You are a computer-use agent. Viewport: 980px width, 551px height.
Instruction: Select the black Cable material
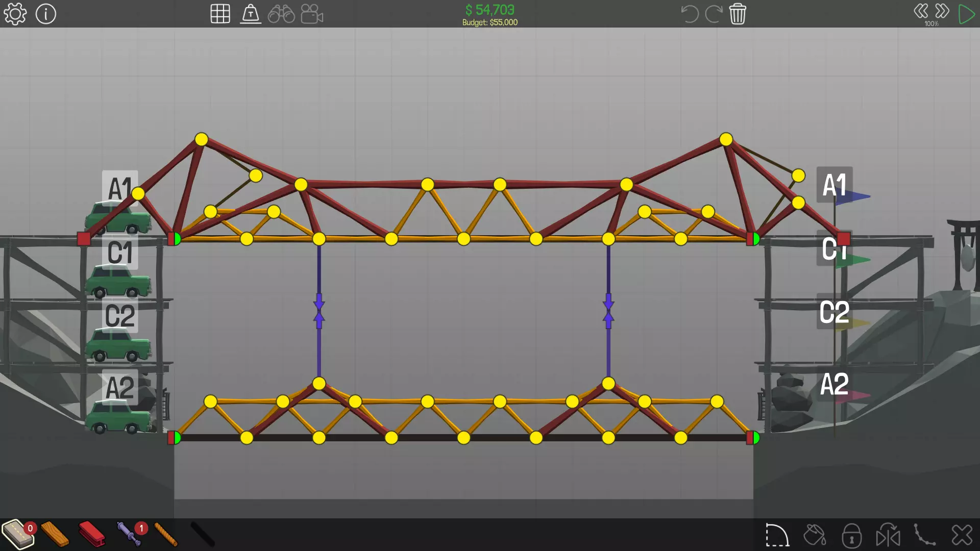click(x=203, y=534)
